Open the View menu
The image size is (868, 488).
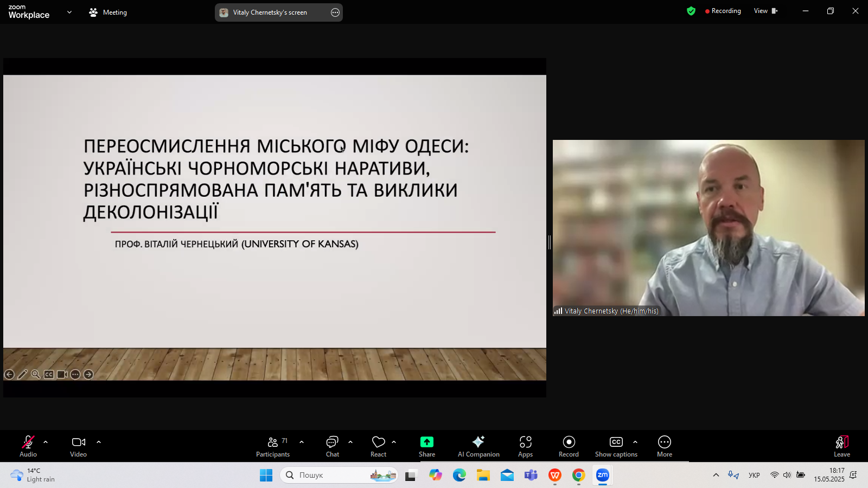(x=765, y=11)
